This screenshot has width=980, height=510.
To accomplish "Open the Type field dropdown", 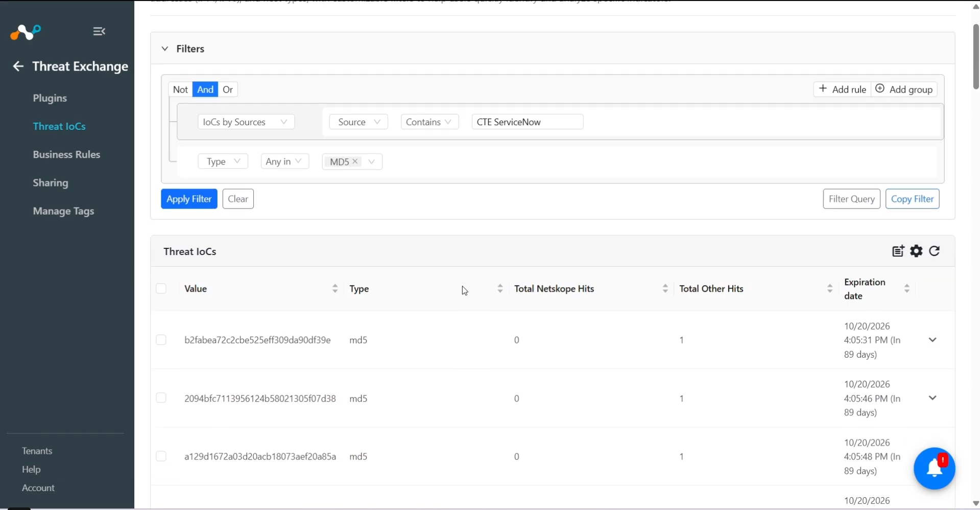I will 223,161.
